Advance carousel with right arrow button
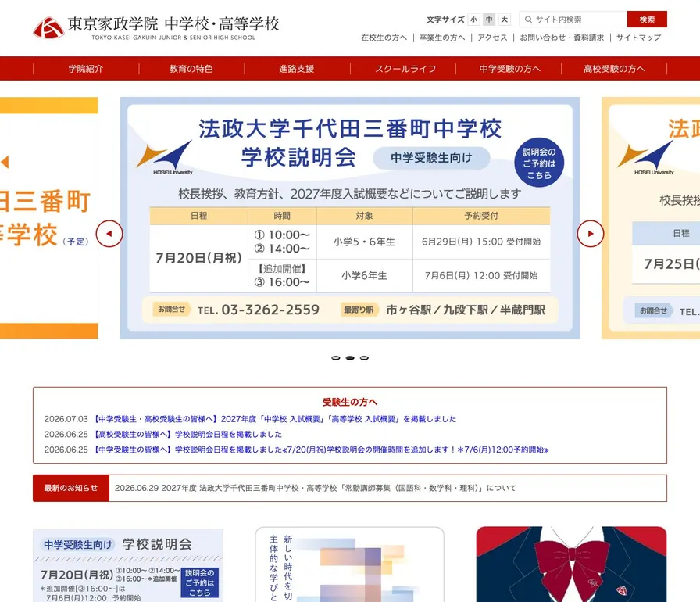 pos(590,234)
